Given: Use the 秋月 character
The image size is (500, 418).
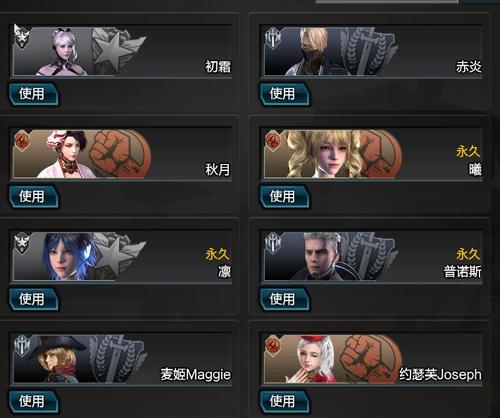Looking at the screenshot, I should [34, 197].
